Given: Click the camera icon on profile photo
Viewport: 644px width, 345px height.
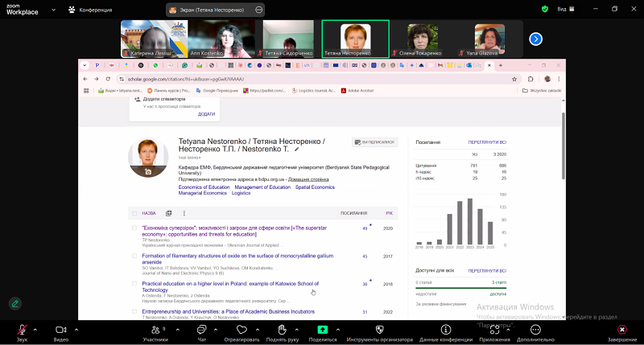Looking at the screenshot, I should click(148, 172).
